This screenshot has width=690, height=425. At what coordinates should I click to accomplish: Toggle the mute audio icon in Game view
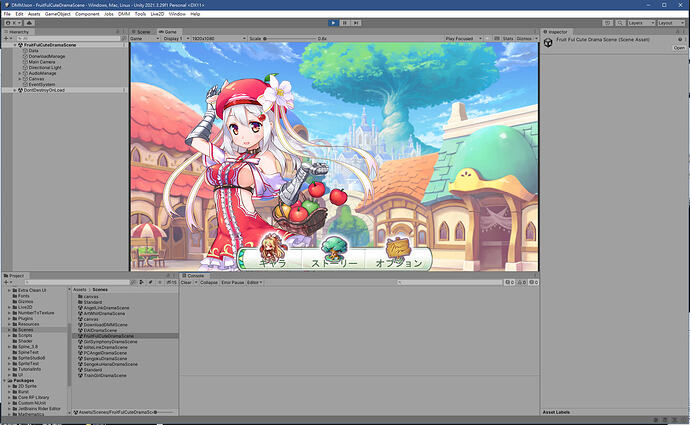(487, 39)
